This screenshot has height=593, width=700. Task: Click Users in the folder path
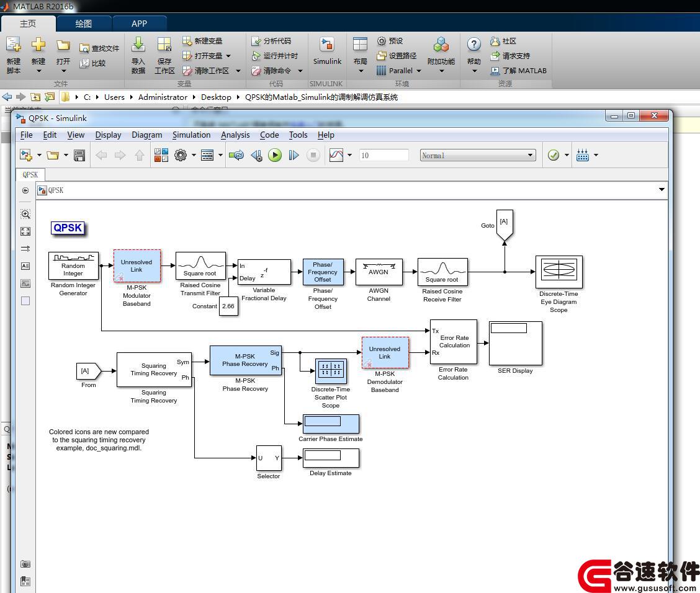click(114, 97)
